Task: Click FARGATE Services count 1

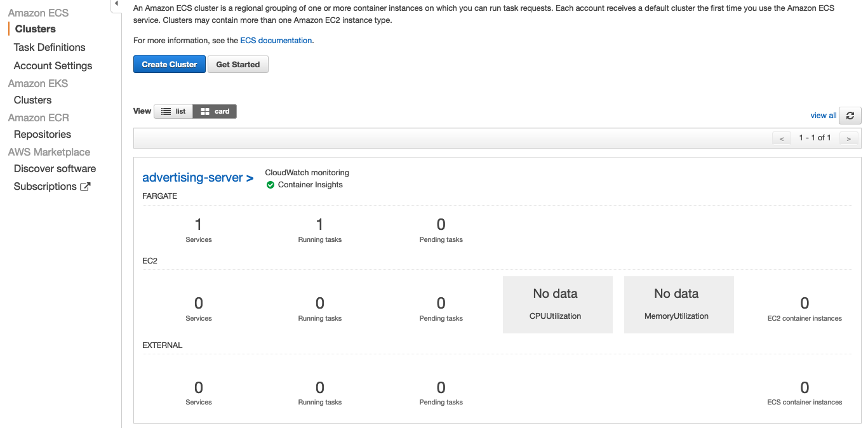Action: click(x=199, y=224)
